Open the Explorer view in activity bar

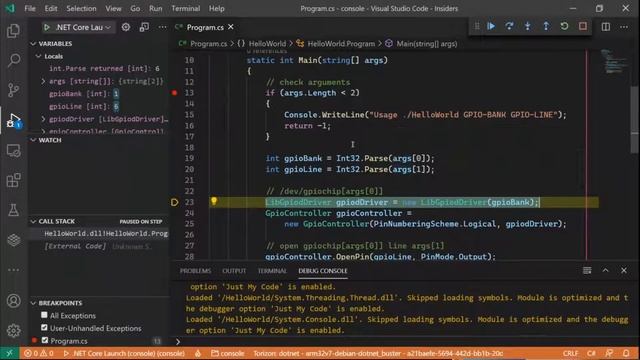13,31
